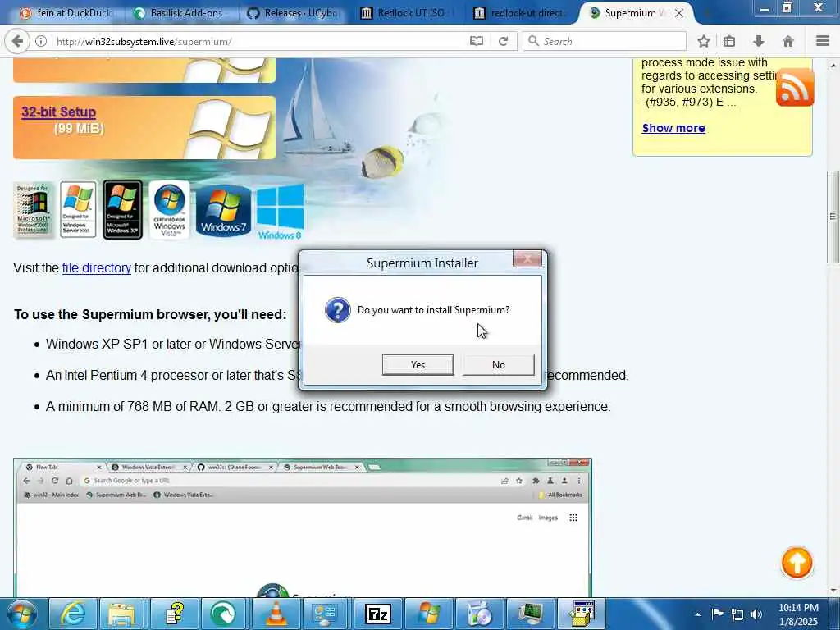Image resolution: width=840 pixels, height=630 pixels.
Task: Click the browser back arrow button
Action: [x=17, y=41]
